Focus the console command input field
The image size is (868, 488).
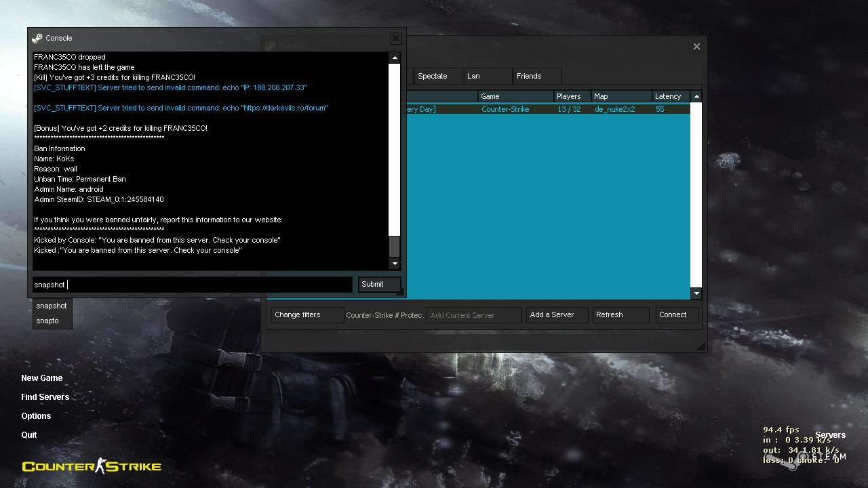[193, 285]
